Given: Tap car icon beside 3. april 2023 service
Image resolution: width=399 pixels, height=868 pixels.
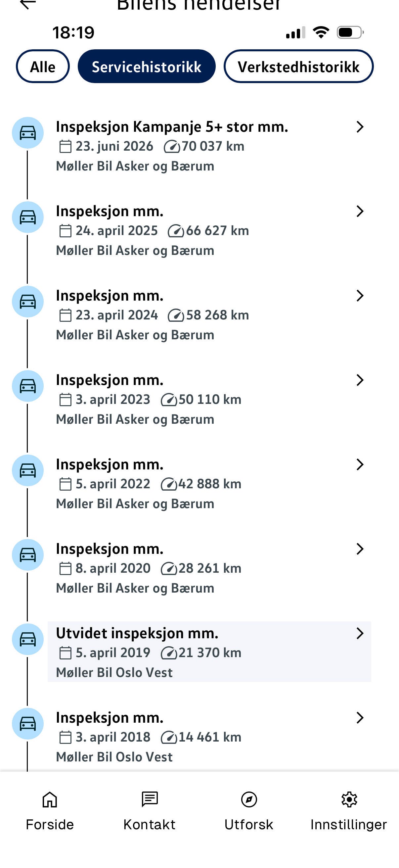Looking at the screenshot, I should click(x=27, y=386).
